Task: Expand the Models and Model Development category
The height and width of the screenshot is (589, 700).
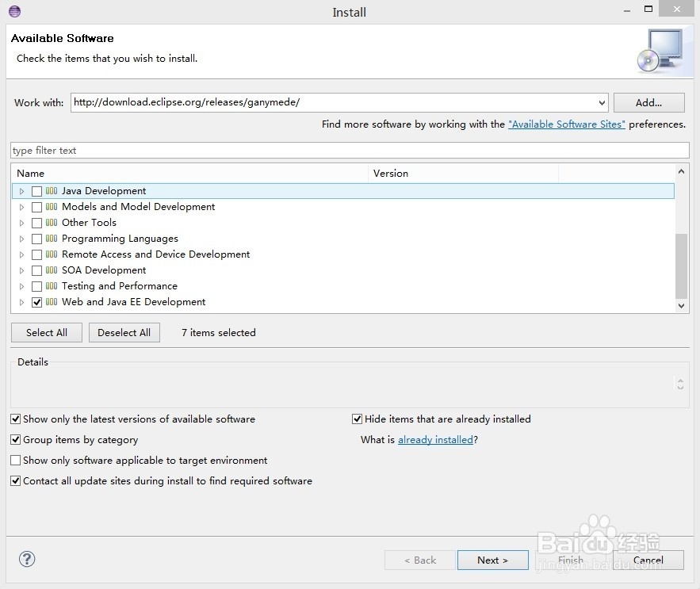Action: tap(22, 207)
